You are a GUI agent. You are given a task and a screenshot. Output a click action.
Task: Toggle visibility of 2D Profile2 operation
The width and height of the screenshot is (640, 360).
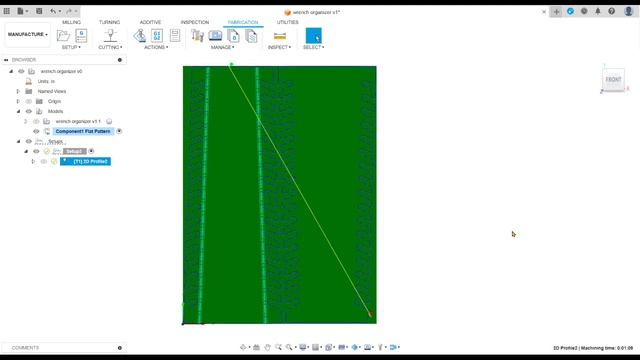click(x=44, y=162)
